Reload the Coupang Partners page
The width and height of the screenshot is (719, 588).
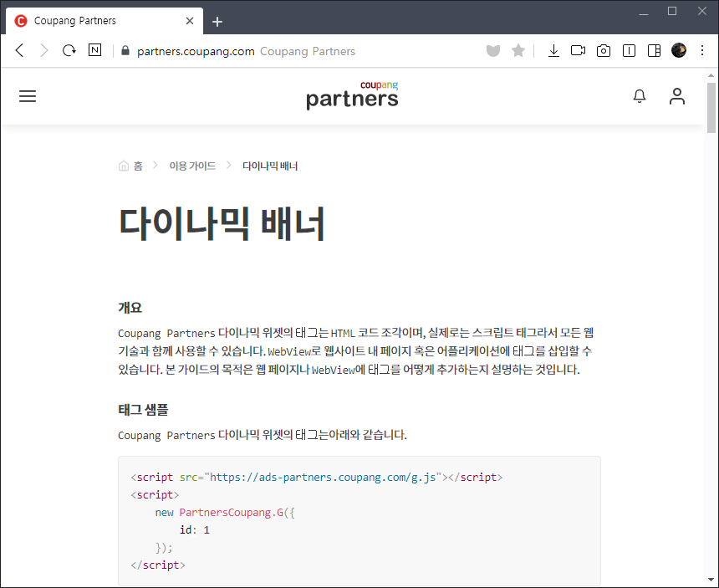point(69,50)
